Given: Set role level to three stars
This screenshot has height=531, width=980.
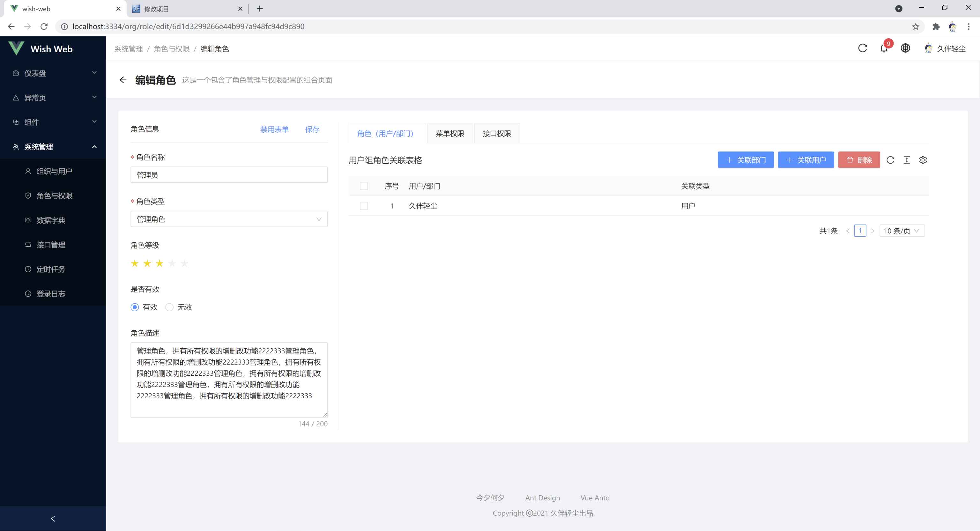Looking at the screenshot, I should click(x=160, y=263).
